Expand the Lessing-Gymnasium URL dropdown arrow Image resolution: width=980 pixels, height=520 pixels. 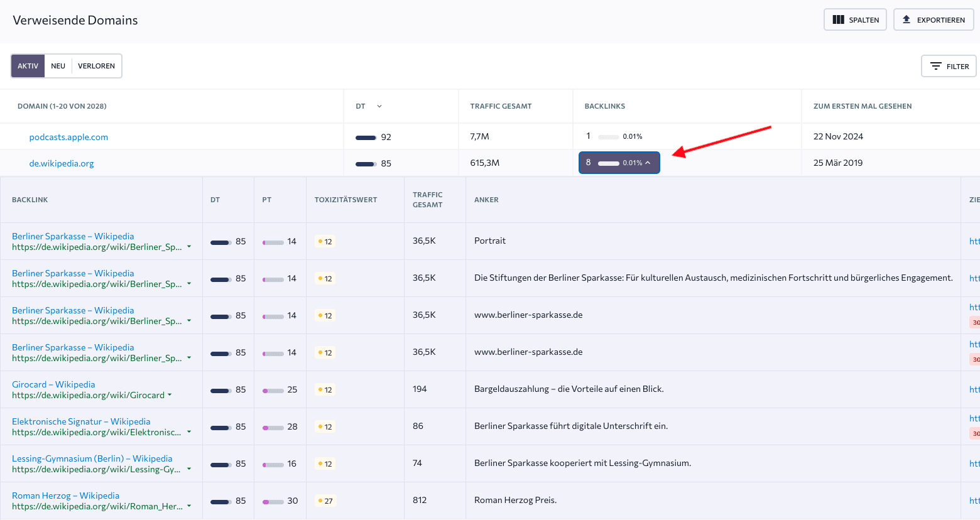[x=189, y=469]
